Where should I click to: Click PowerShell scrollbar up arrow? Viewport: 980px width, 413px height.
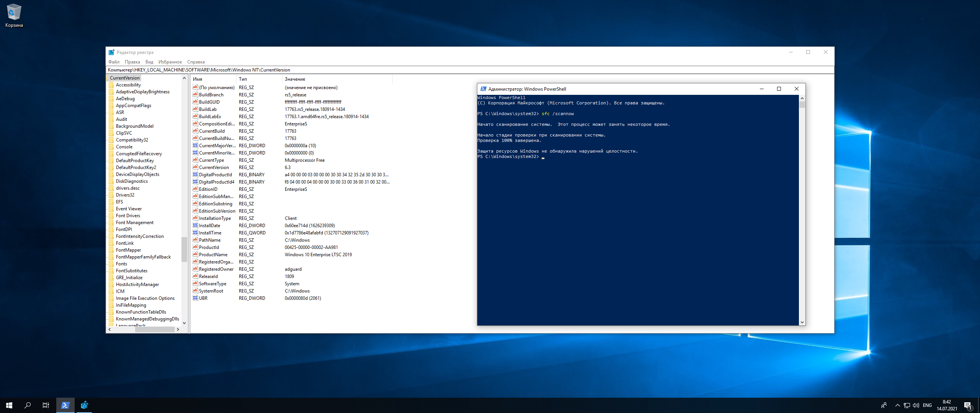802,98
